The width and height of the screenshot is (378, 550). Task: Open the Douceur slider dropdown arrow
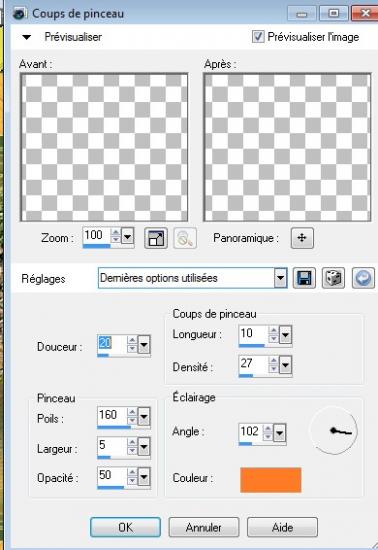[x=144, y=345]
